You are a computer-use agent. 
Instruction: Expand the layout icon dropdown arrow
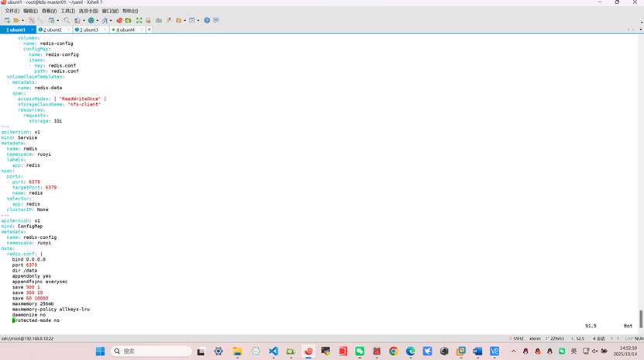pyautogui.click(x=198, y=20)
